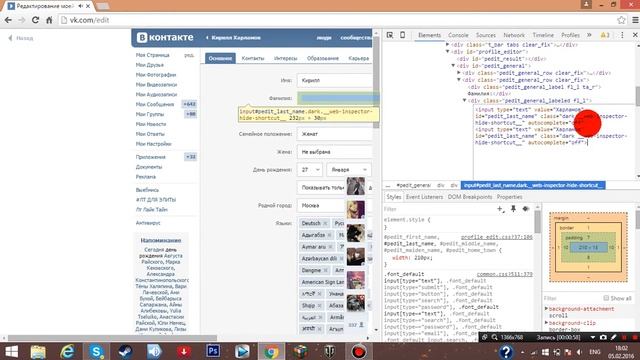Select #pedit_general in the DevTools breadcrumb

tap(413, 185)
